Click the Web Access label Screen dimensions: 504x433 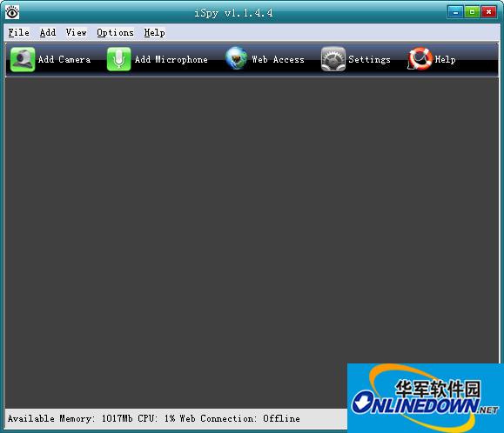(x=278, y=60)
